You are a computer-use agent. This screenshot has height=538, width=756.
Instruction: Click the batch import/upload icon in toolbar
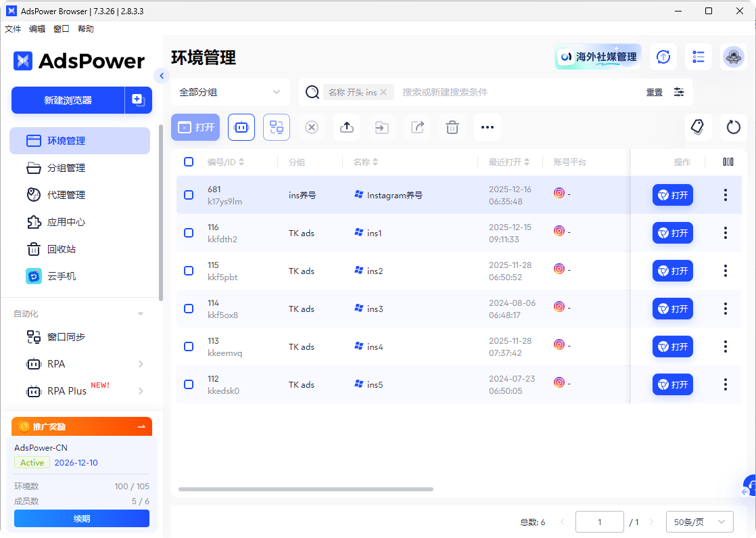(x=347, y=127)
